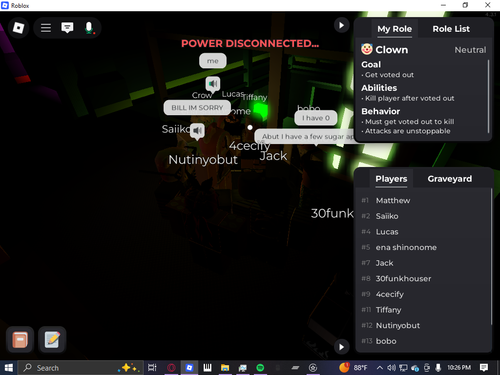Click the 'Get voted out' goal text
Viewport: 500px width, 375px height.
tap(389, 75)
